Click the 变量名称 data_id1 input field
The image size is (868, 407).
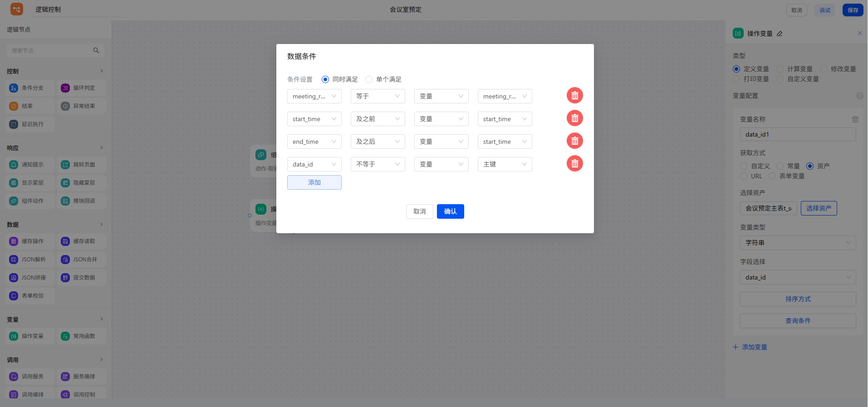798,134
